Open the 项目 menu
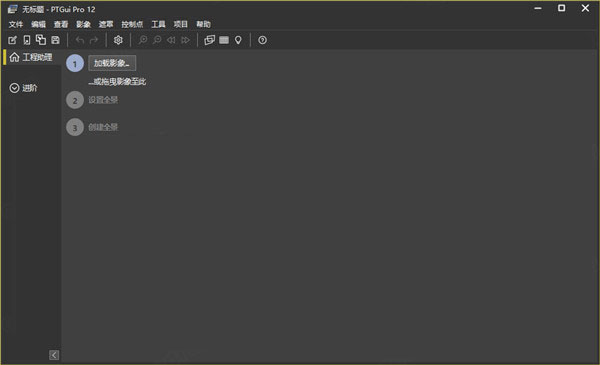The image size is (600, 365). pos(181,24)
